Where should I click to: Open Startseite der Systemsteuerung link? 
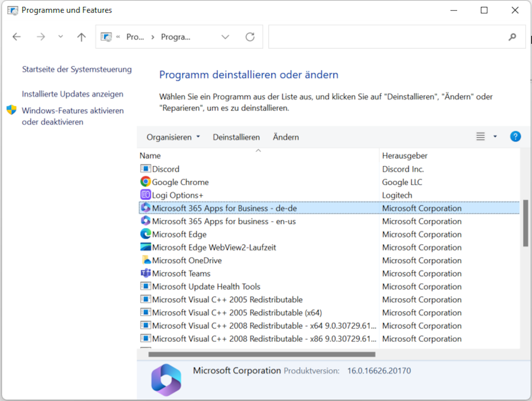[x=77, y=69]
